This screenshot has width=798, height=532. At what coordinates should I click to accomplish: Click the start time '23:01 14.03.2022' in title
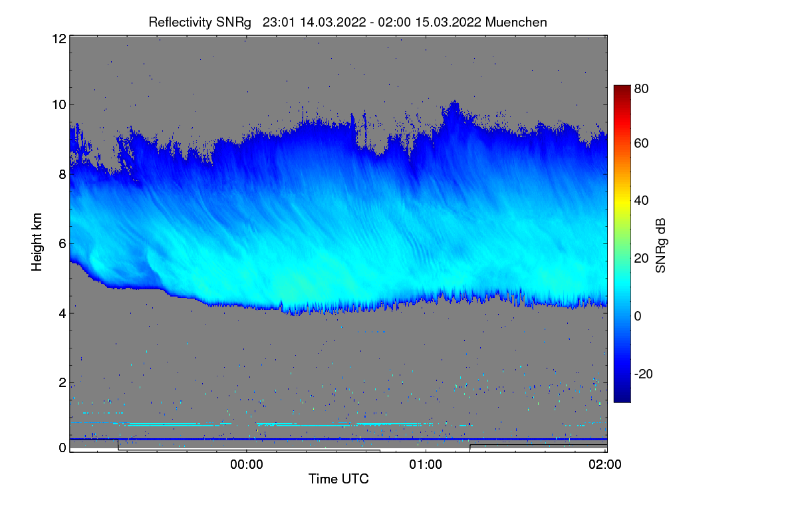pyautogui.click(x=315, y=22)
